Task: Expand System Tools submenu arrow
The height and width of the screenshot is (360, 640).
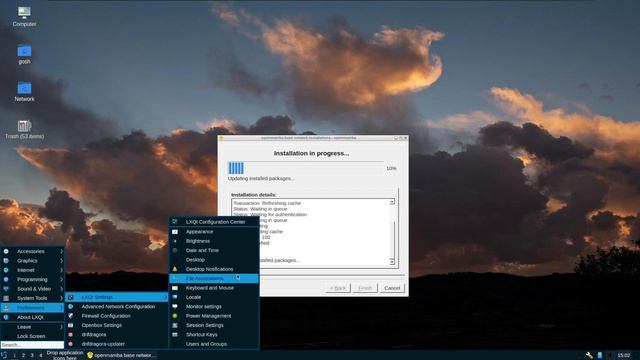Action: point(61,298)
